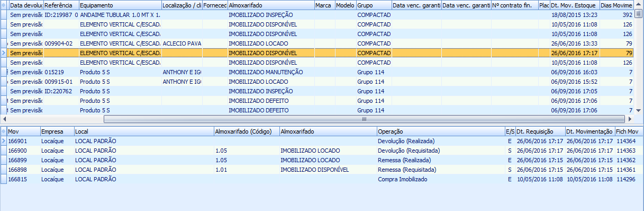Select reference 009904-02 cell

tap(61, 43)
